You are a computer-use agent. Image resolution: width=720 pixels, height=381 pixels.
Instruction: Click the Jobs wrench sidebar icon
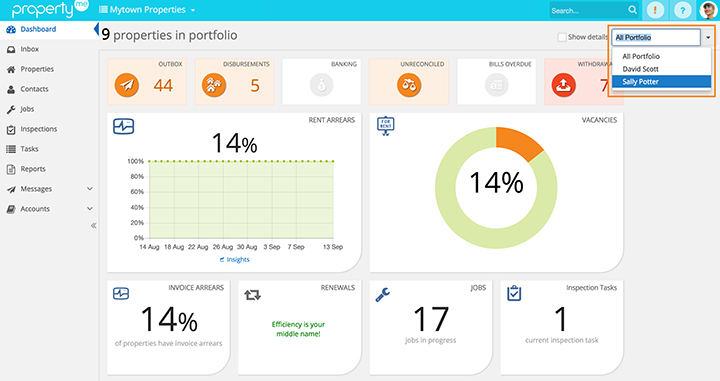[11, 109]
